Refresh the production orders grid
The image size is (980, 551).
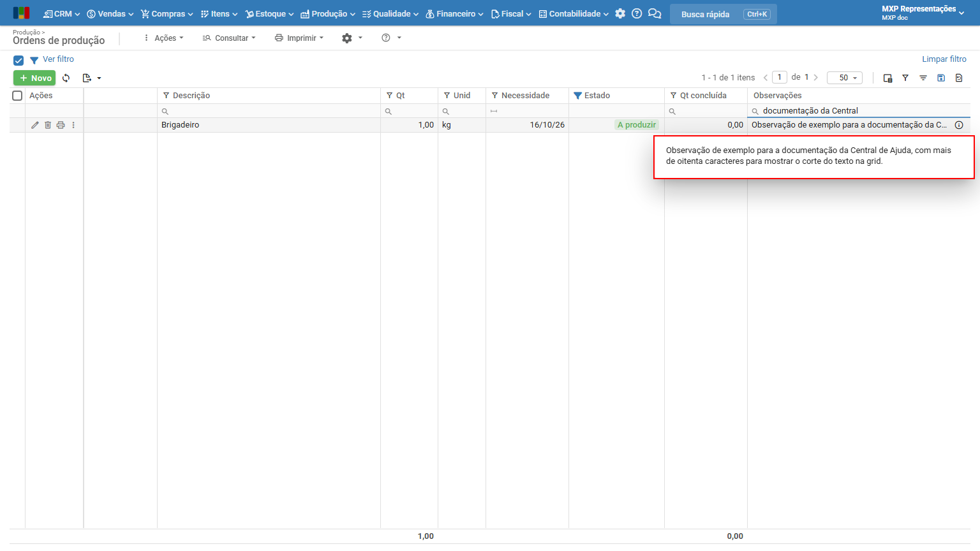(66, 78)
